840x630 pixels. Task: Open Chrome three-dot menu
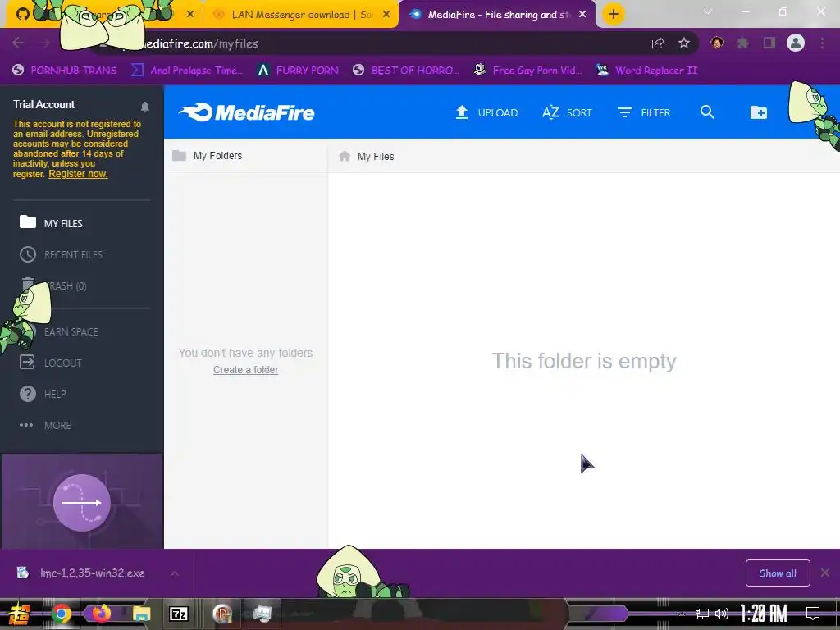point(822,43)
